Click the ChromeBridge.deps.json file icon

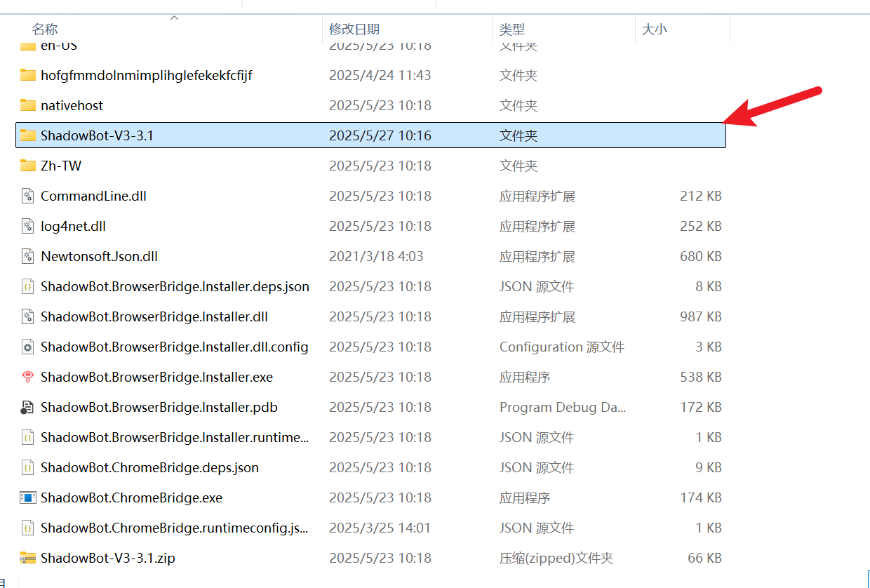pyautogui.click(x=28, y=467)
